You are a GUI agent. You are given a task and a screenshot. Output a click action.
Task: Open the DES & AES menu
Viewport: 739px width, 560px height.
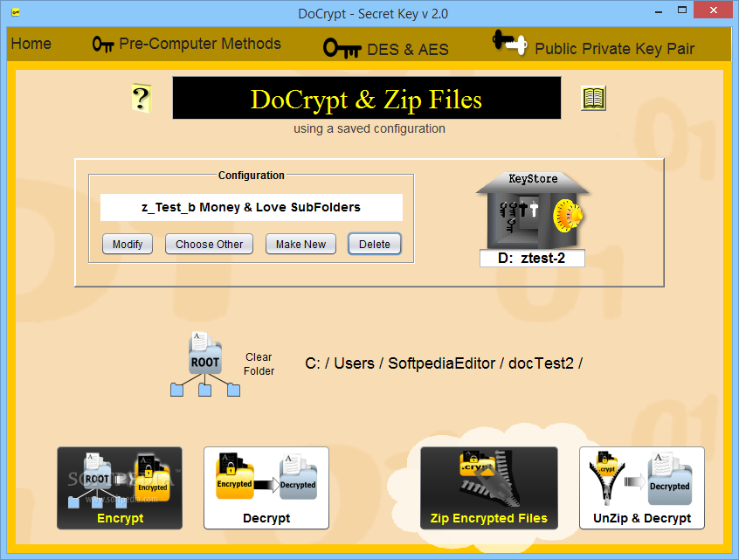tap(408, 50)
